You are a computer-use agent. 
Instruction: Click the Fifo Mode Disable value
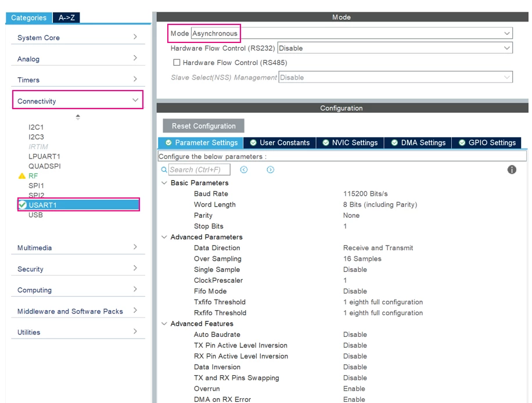[x=355, y=292]
